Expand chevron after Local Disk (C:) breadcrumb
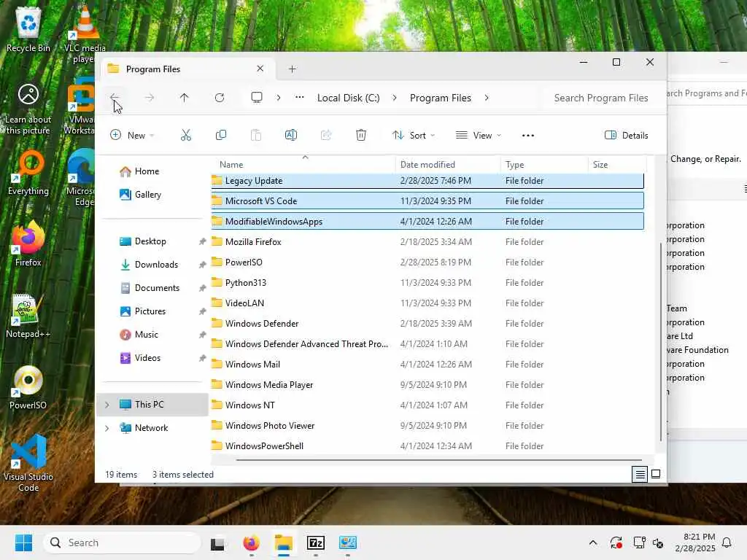747x560 pixels. (395, 98)
